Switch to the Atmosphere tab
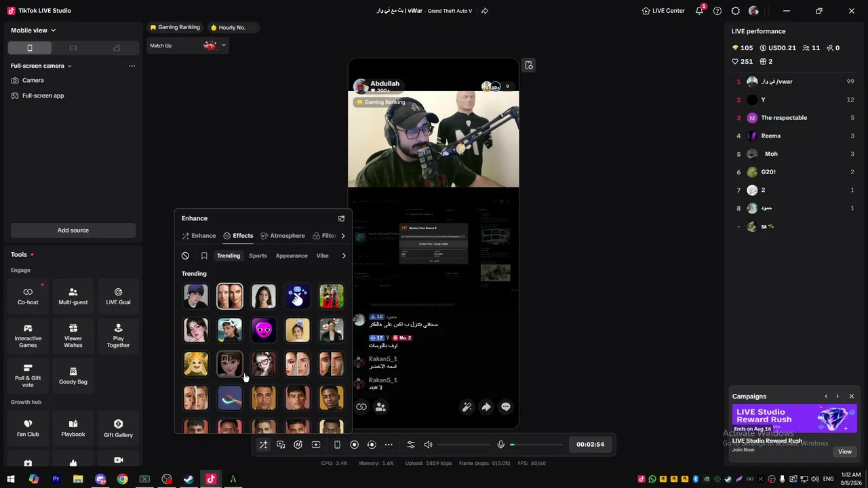 283,236
